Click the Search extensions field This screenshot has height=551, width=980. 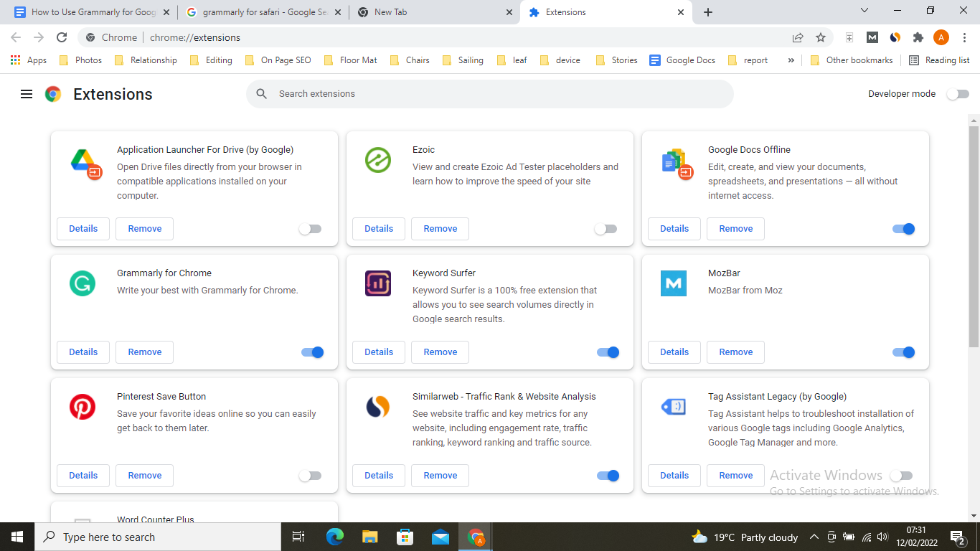click(x=490, y=94)
